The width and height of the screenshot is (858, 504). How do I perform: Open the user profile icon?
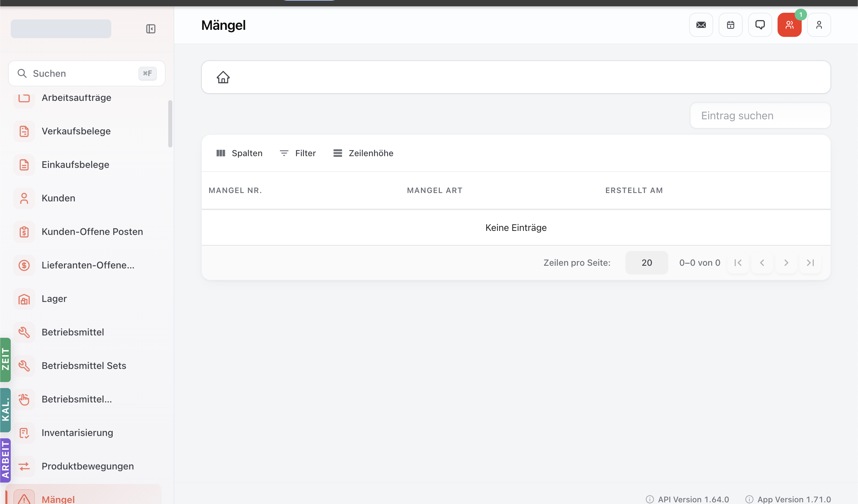pos(819,25)
